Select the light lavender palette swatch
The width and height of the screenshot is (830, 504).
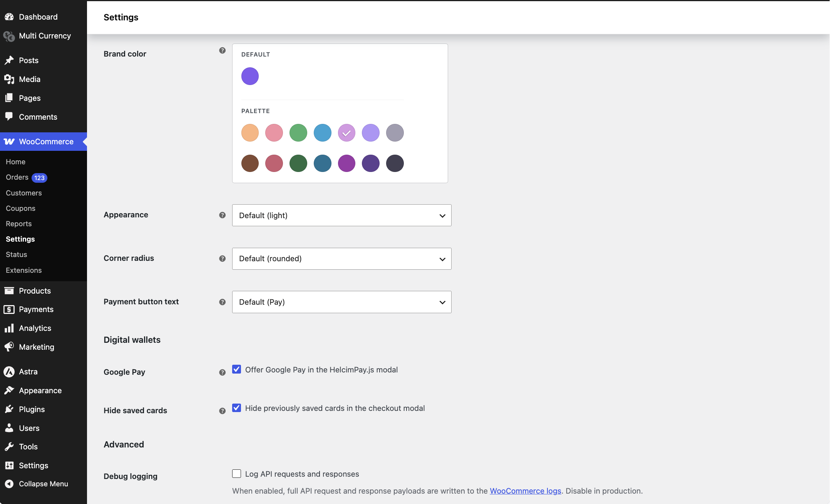(371, 133)
